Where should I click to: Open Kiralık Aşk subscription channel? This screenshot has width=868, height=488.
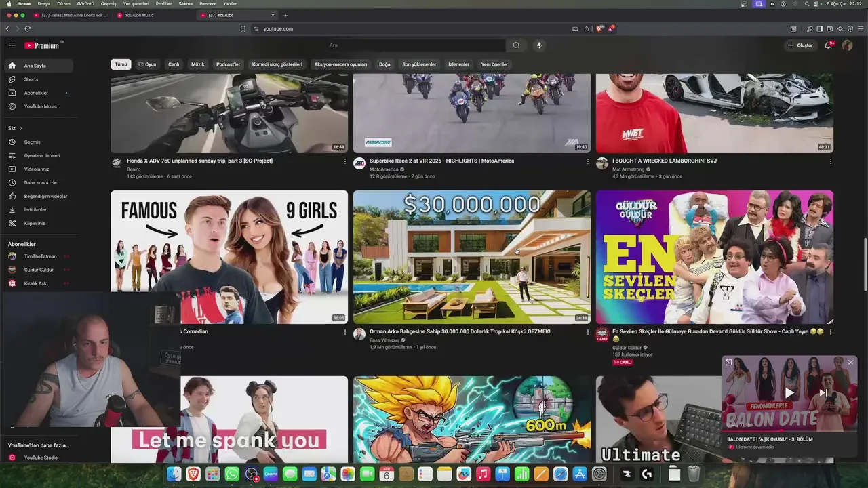(x=39, y=283)
